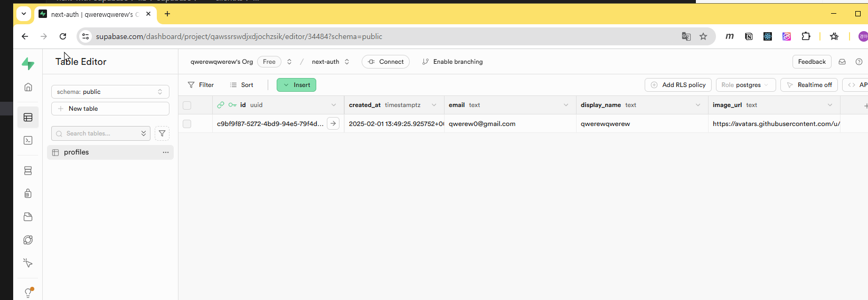Open the Database icon in sidebar
Screen dimensions: 868x300
pyautogui.click(x=28, y=171)
